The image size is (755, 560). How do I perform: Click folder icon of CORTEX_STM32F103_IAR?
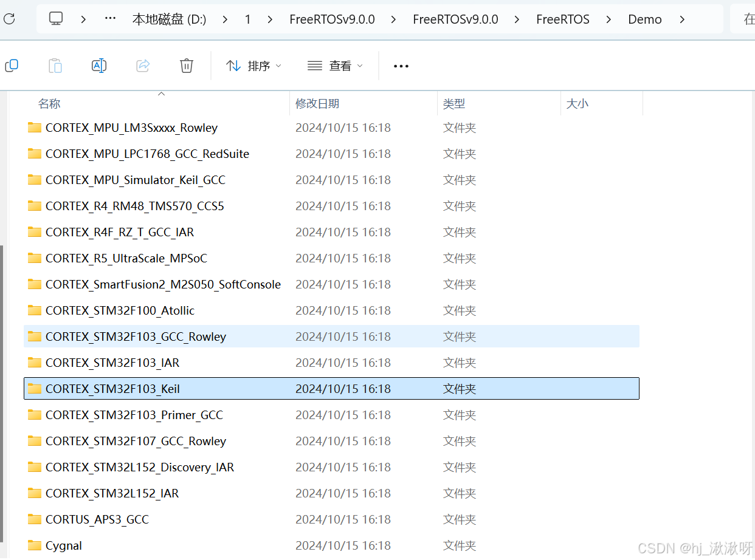[35, 363]
